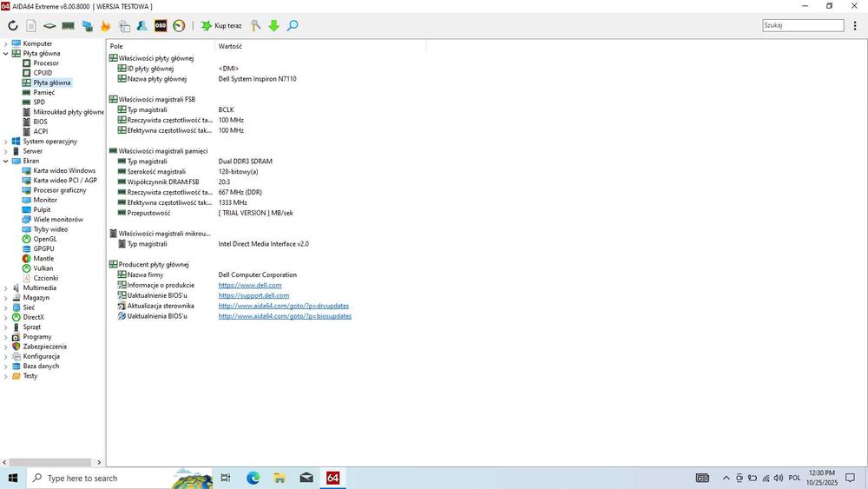Screen dimensions: 868x489
Task: Collapse the Płyta główna parent node
Action: pyautogui.click(x=5, y=54)
